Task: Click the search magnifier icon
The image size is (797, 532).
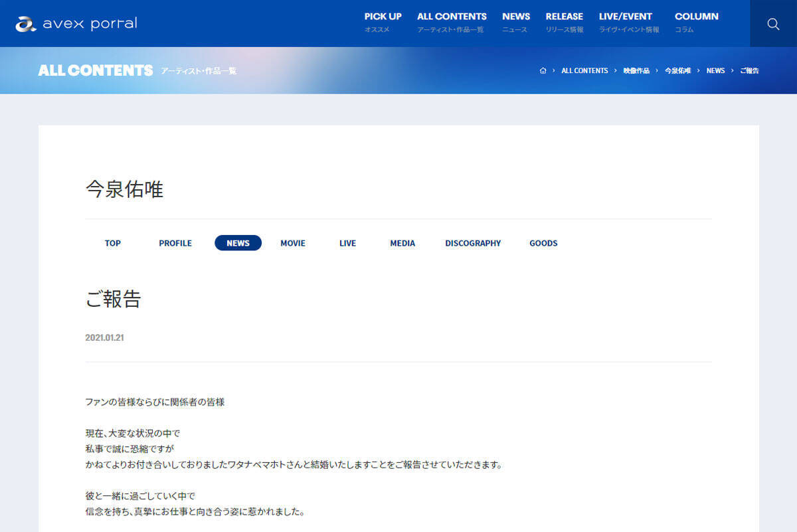Action: tap(773, 24)
